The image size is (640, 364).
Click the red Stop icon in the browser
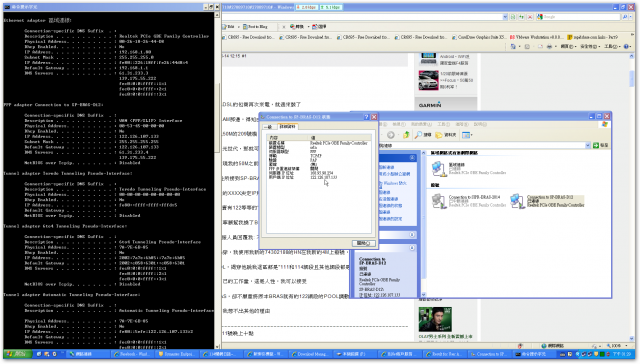[x=530, y=17]
